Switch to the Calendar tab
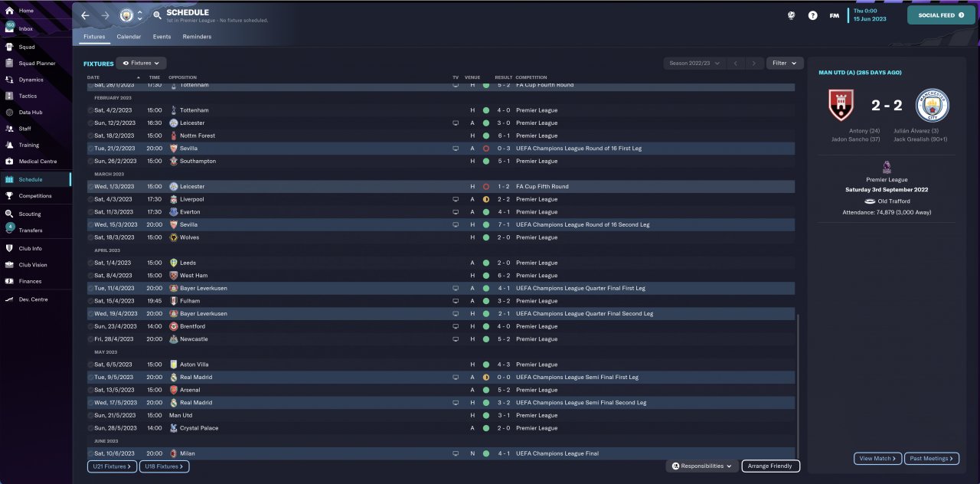 tap(129, 37)
